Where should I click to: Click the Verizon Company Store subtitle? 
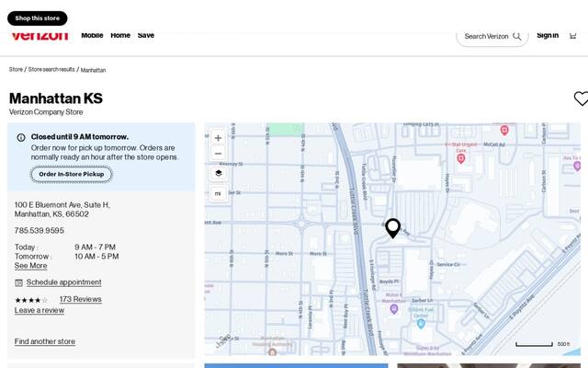pyautogui.click(x=46, y=112)
